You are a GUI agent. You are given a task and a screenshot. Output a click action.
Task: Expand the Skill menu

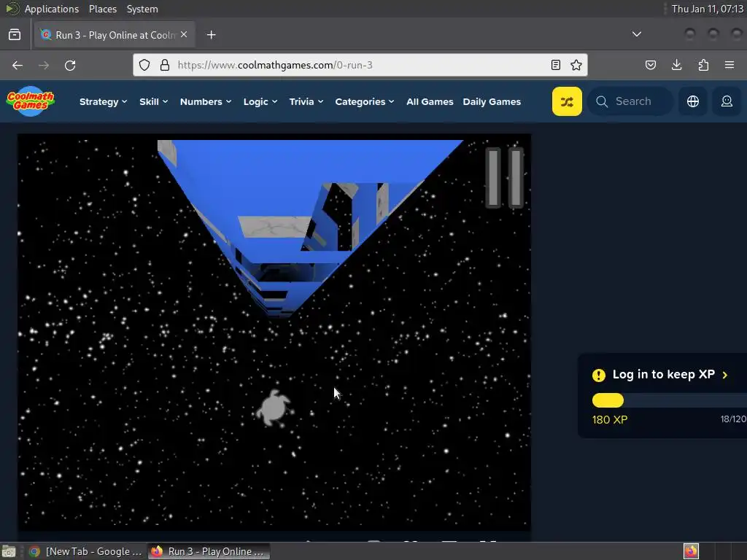tap(153, 101)
